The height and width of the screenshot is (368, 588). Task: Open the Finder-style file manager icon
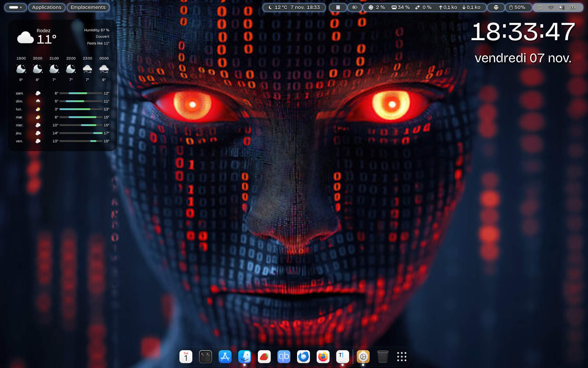[245, 357]
